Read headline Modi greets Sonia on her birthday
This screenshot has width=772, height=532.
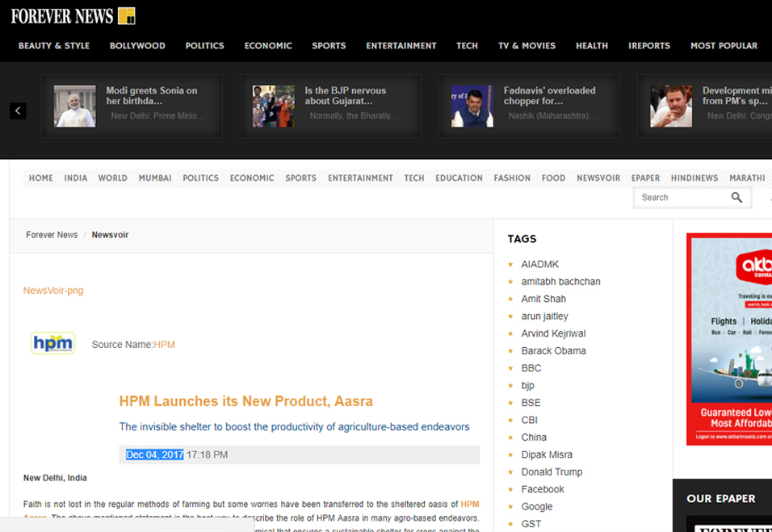pos(152,95)
